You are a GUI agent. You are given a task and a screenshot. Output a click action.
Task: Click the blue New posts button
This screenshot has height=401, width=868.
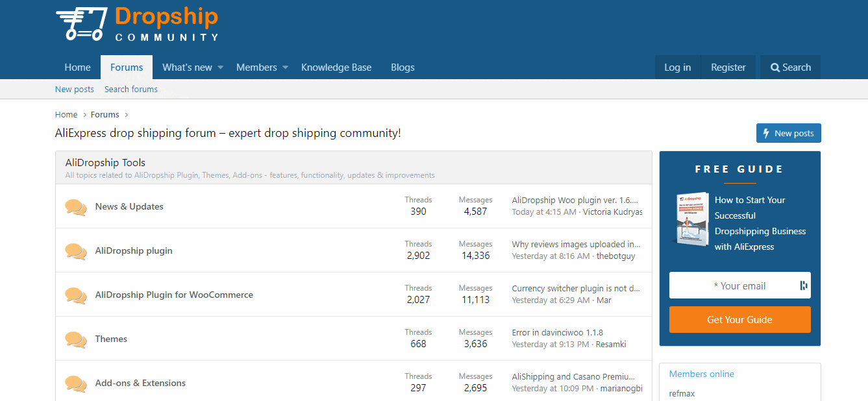789,133
